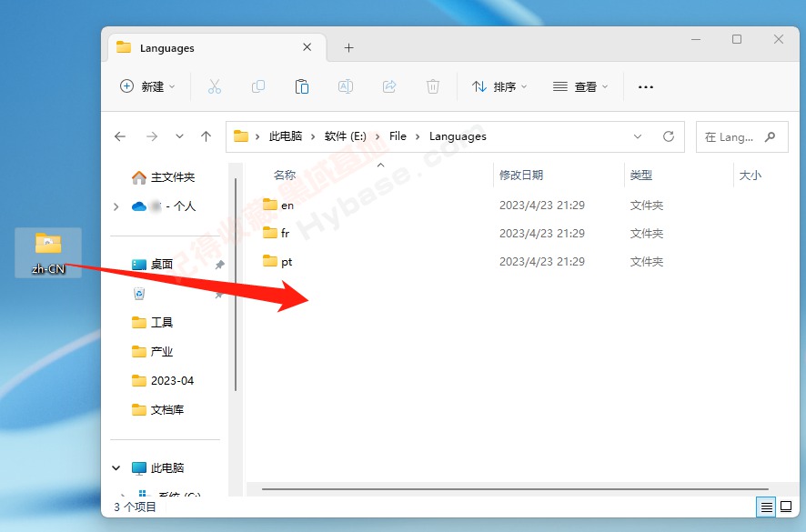The height and width of the screenshot is (532, 806).
Task: Sort by 类型 column header
Action: (641, 176)
